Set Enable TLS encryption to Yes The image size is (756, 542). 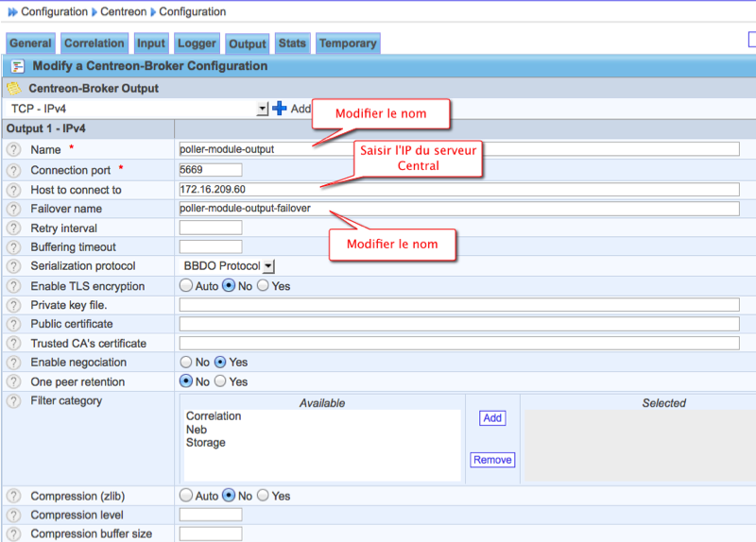pos(263,286)
